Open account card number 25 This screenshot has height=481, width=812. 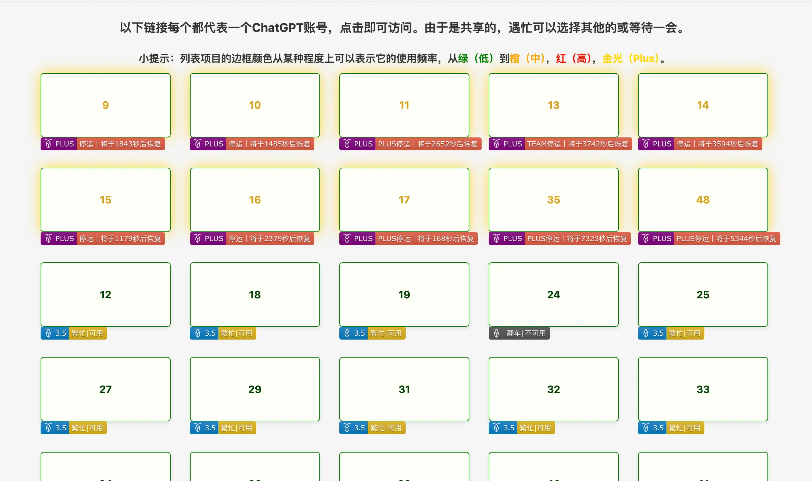tap(703, 294)
